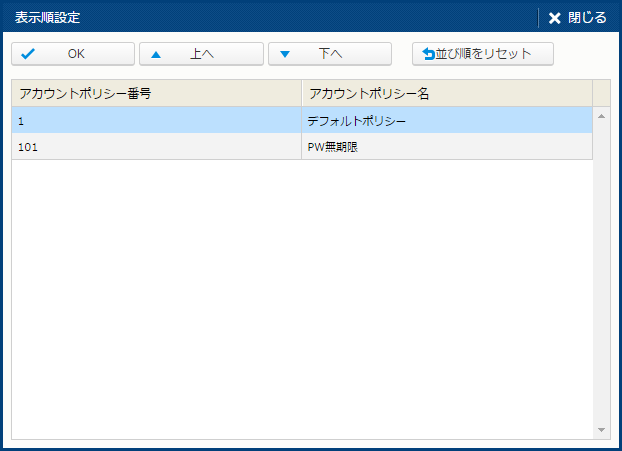Click the X icon beside 閉じる
This screenshot has width=622, height=451.
click(x=555, y=18)
